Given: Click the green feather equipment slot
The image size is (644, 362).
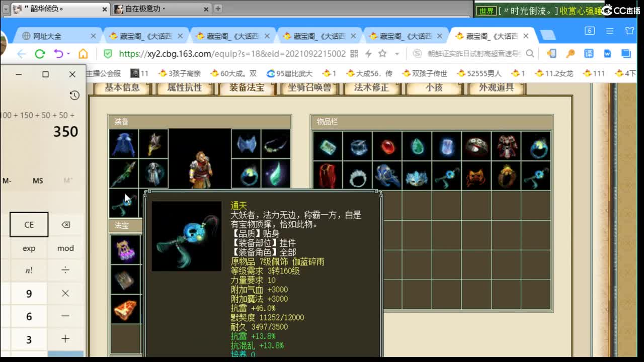Looking at the screenshot, I should (x=276, y=173).
